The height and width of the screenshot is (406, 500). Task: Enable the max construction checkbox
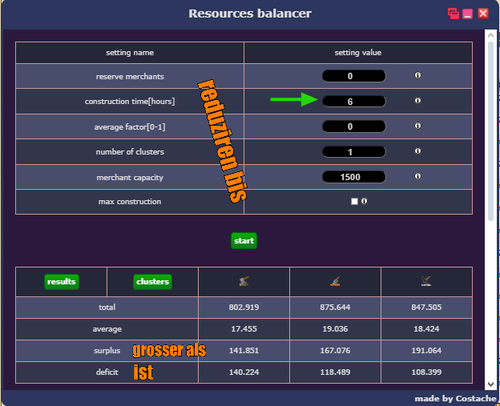point(354,201)
